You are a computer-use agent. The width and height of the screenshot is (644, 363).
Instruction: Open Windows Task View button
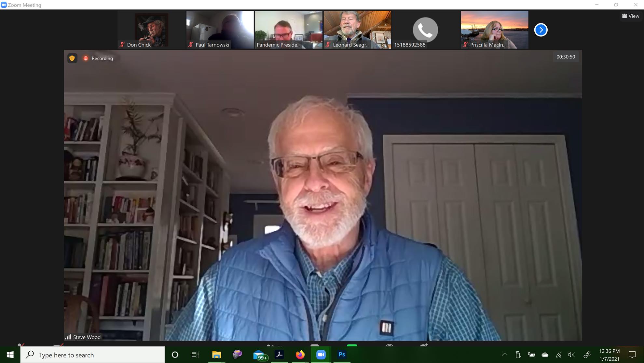[195, 355]
